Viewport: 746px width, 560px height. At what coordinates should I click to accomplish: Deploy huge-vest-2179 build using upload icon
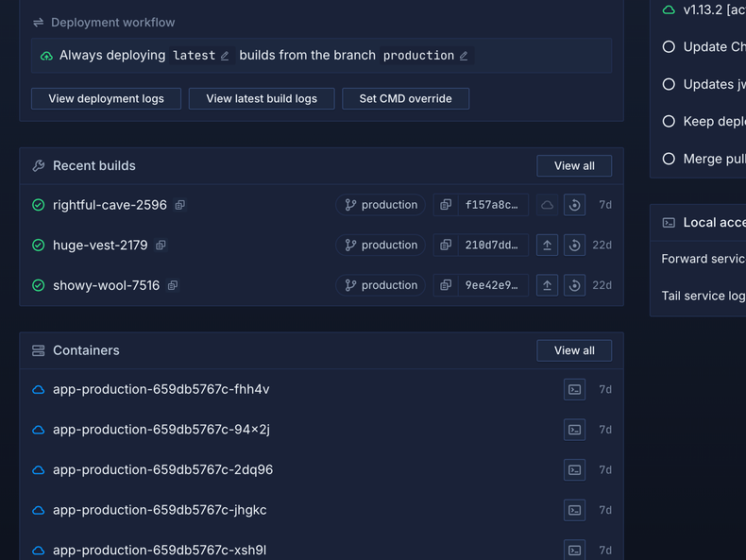click(x=547, y=246)
